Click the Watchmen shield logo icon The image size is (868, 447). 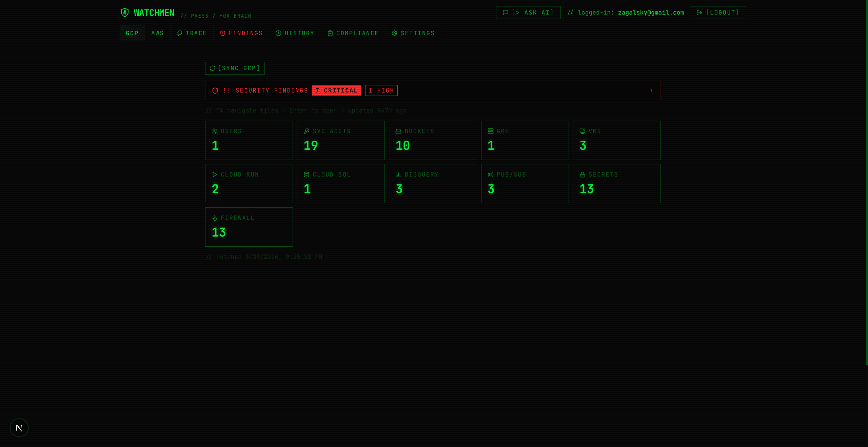click(125, 13)
